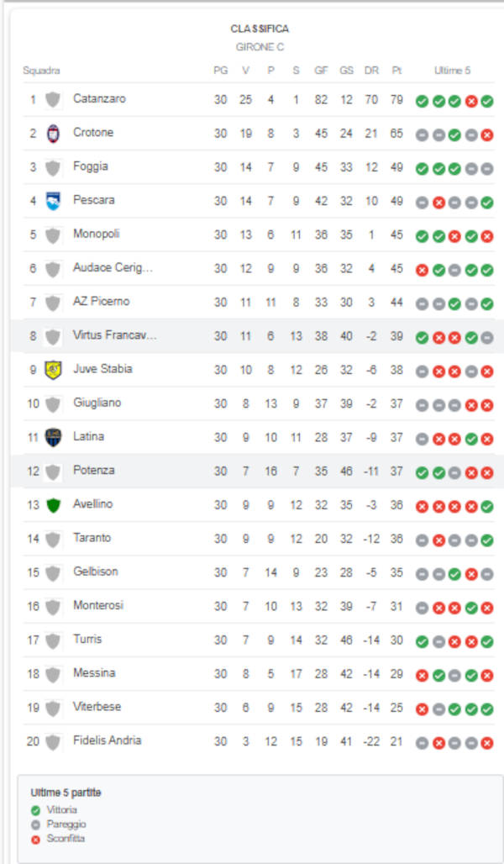Click the Pescara club logo

coord(53,201)
